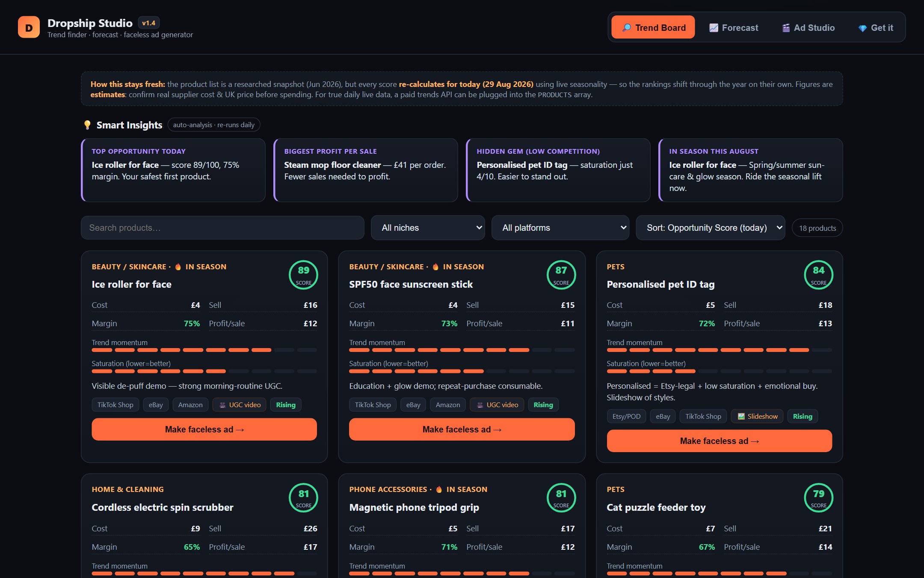Click the Slideshow tag on pet ID card
The width and height of the screenshot is (924, 578).
pyautogui.click(x=757, y=416)
